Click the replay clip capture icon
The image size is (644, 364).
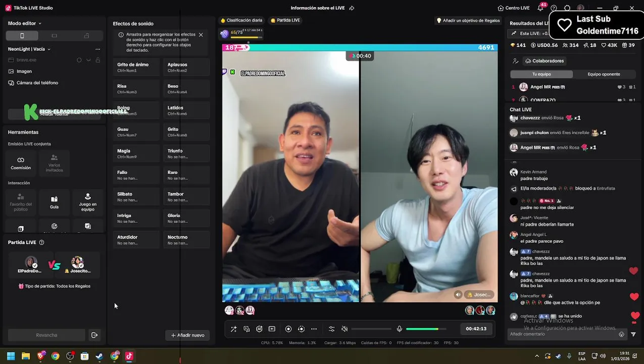click(301, 329)
